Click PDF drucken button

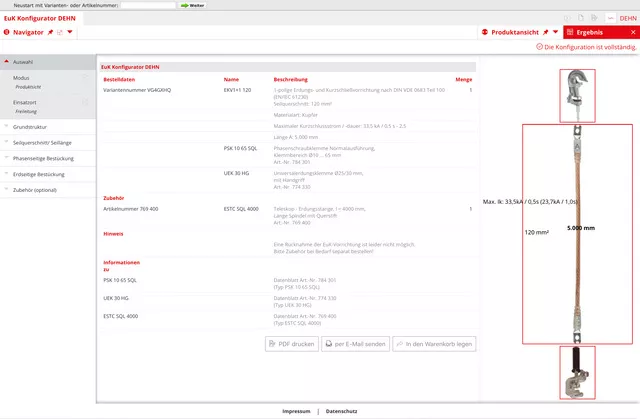[291, 343]
